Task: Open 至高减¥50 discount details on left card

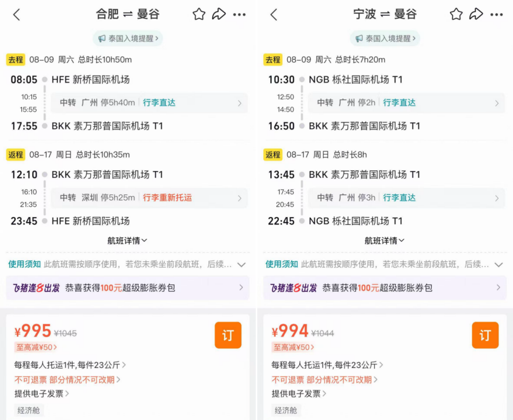Action: point(37,348)
